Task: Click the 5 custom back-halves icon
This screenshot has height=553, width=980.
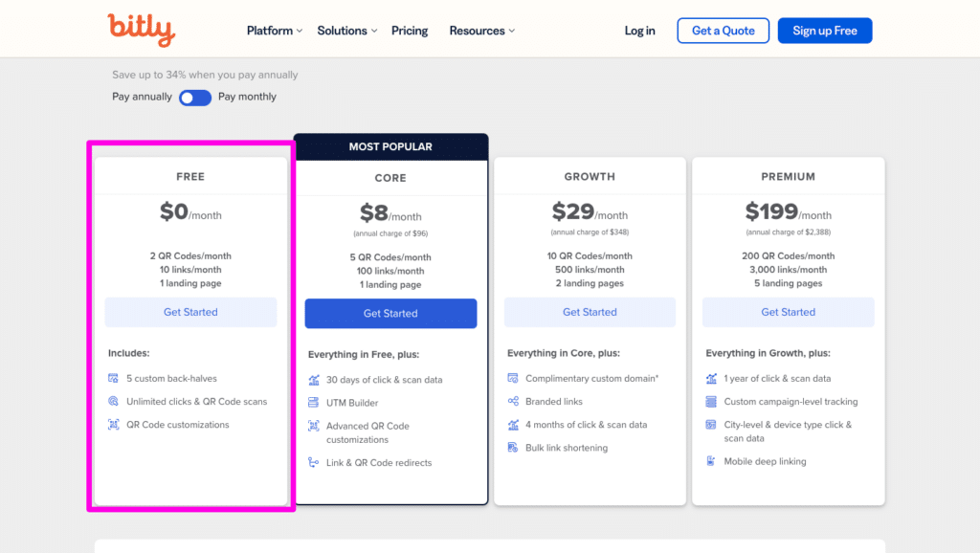Action: (113, 378)
